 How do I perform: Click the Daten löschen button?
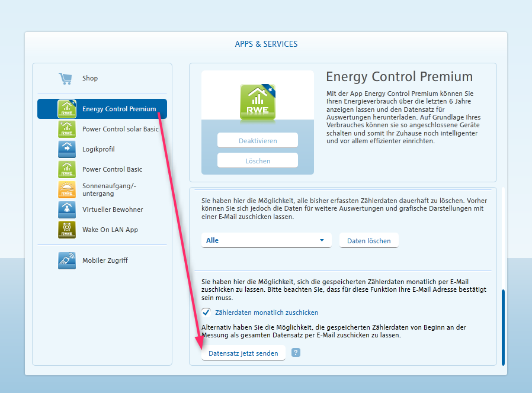[369, 240]
